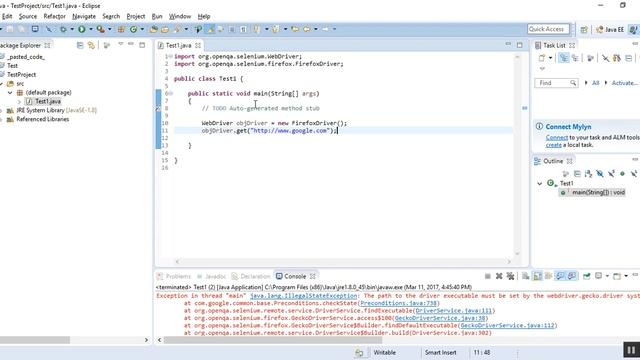Screen dimensions: 640x360
Task: Click the All working set link
Action: coord(596,83)
